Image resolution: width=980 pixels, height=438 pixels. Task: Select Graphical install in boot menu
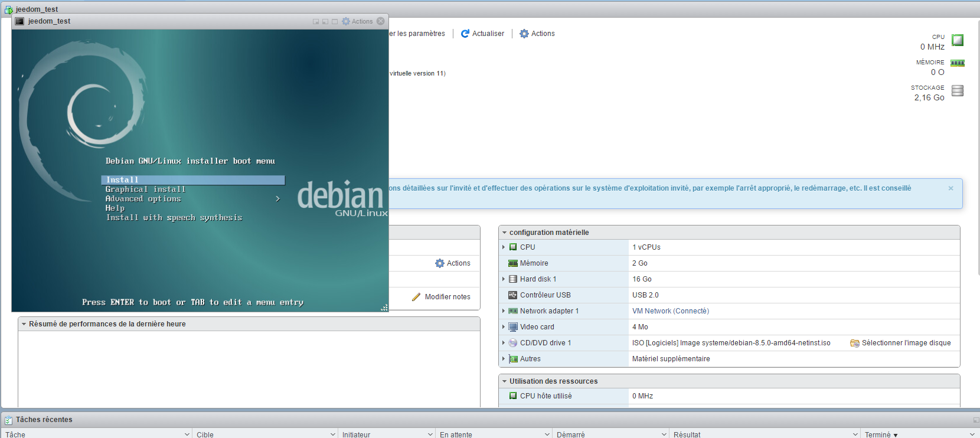(146, 189)
